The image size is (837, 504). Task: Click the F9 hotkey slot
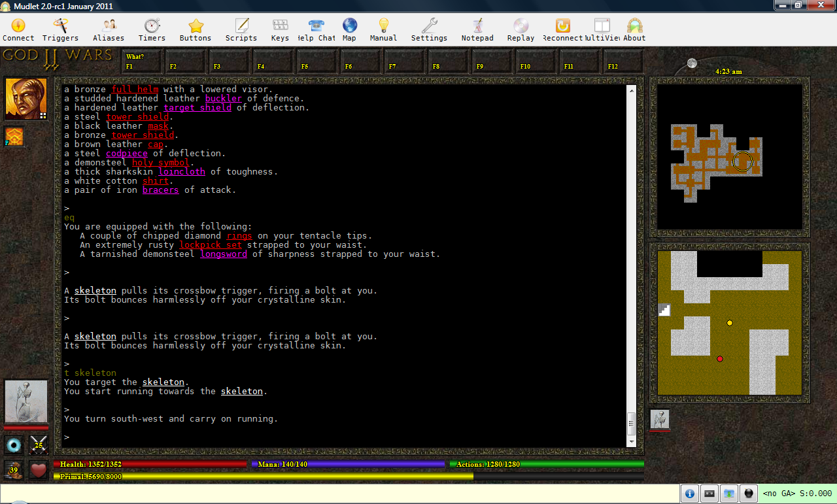point(493,61)
